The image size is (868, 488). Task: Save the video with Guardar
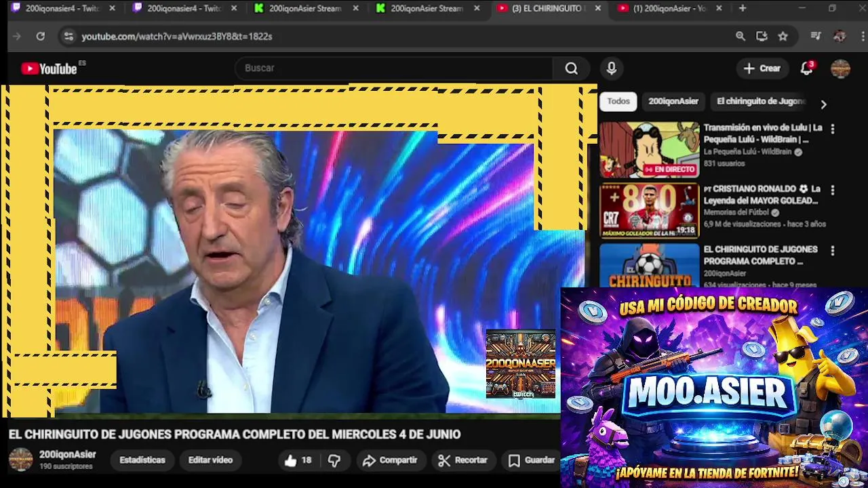coord(532,460)
